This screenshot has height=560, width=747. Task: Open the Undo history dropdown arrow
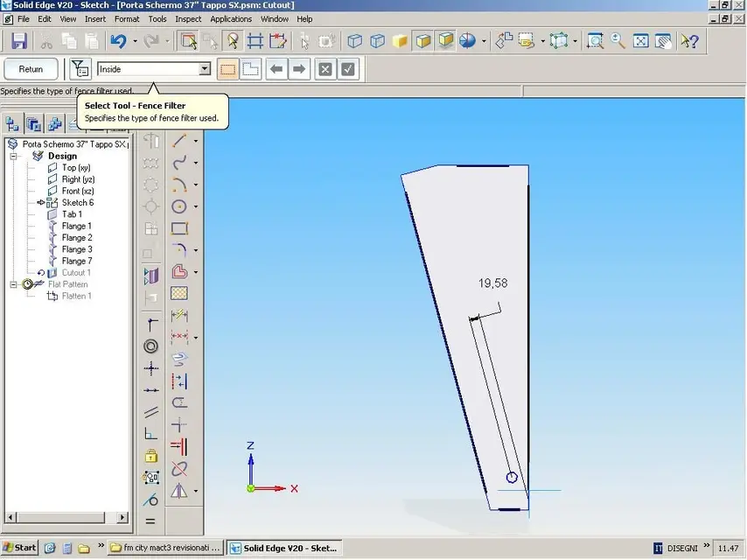click(136, 41)
